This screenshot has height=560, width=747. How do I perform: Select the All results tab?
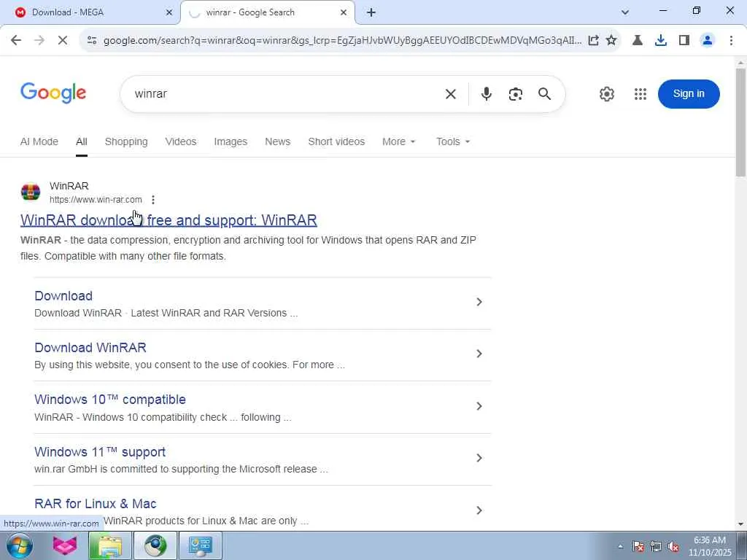pos(82,142)
